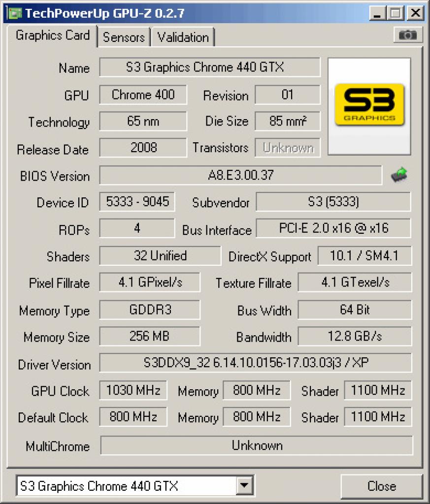Click the Memory Size 256 MB field
The height and width of the screenshot is (504, 430).
click(150, 336)
